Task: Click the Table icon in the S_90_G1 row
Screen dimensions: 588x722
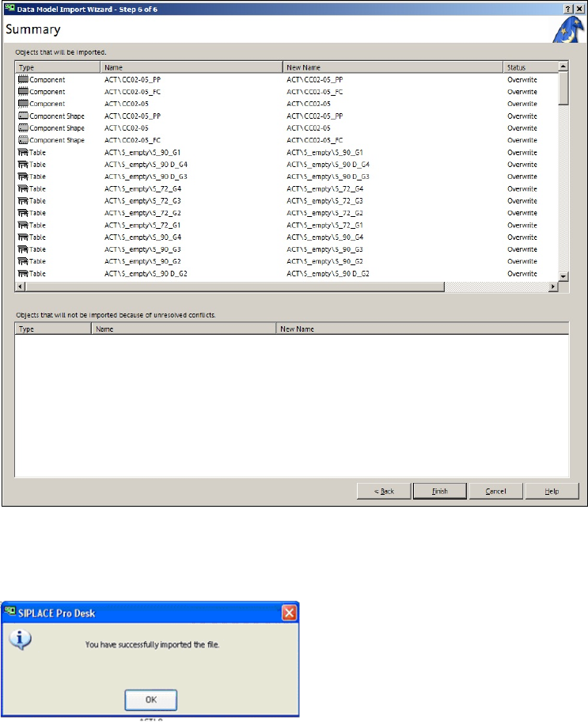Action: [23, 152]
